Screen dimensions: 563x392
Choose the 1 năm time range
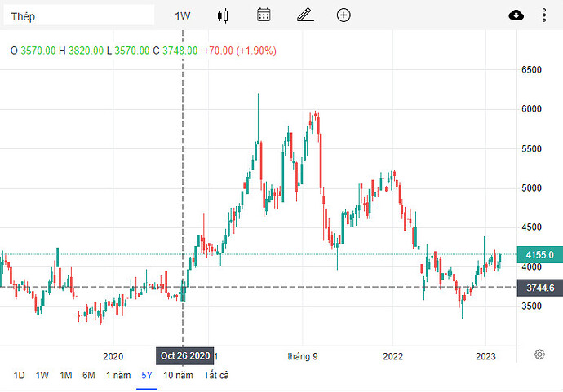tap(118, 375)
